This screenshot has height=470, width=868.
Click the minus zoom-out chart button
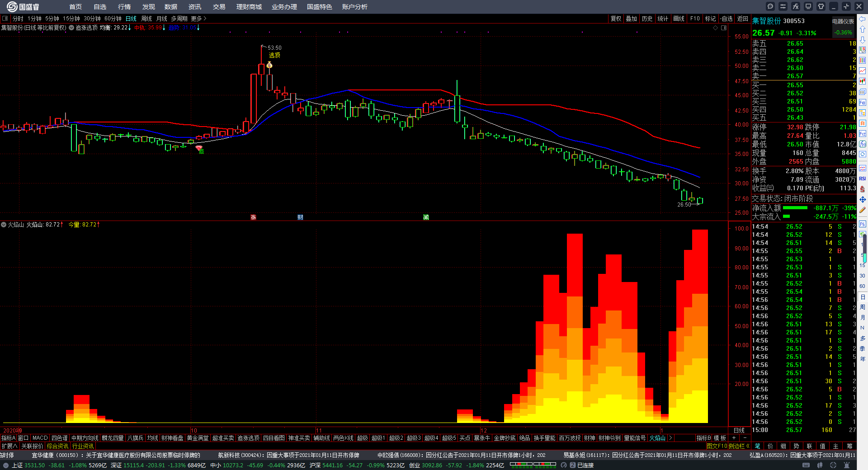pos(745,438)
